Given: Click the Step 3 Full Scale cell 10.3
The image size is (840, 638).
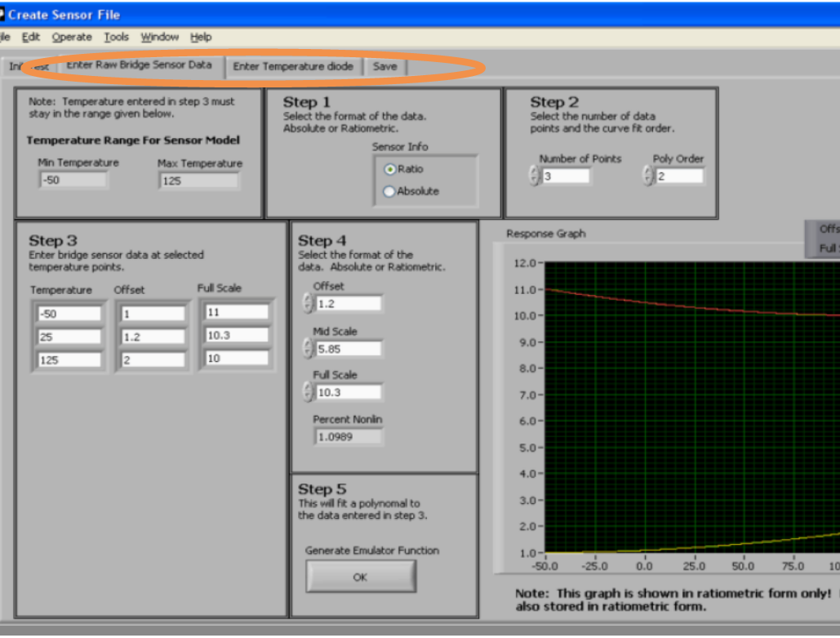Looking at the screenshot, I should click(236, 335).
